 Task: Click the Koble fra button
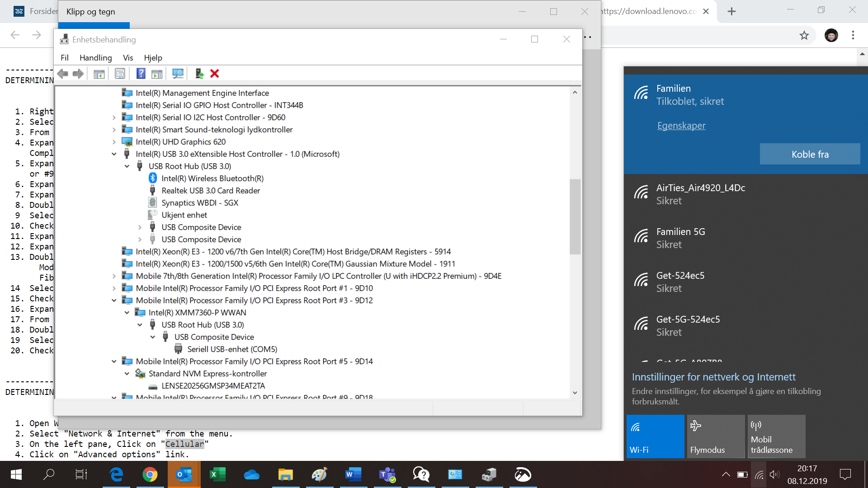[810, 154]
